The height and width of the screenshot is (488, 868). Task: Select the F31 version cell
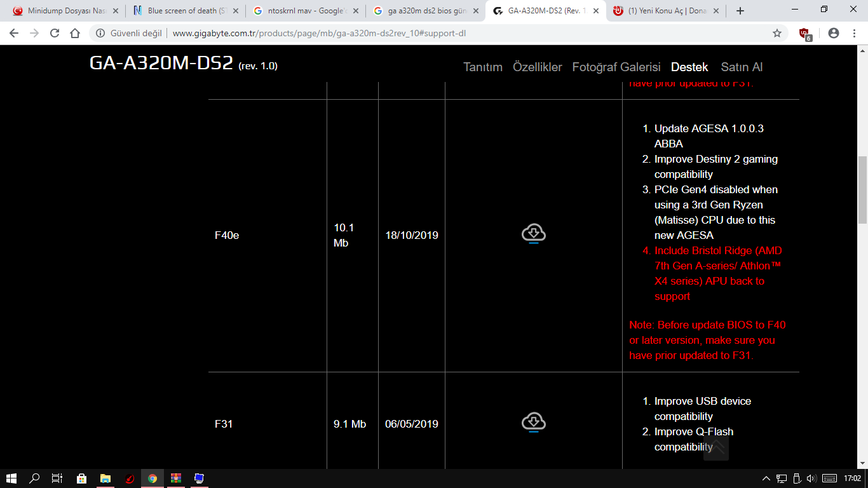click(x=224, y=424)
